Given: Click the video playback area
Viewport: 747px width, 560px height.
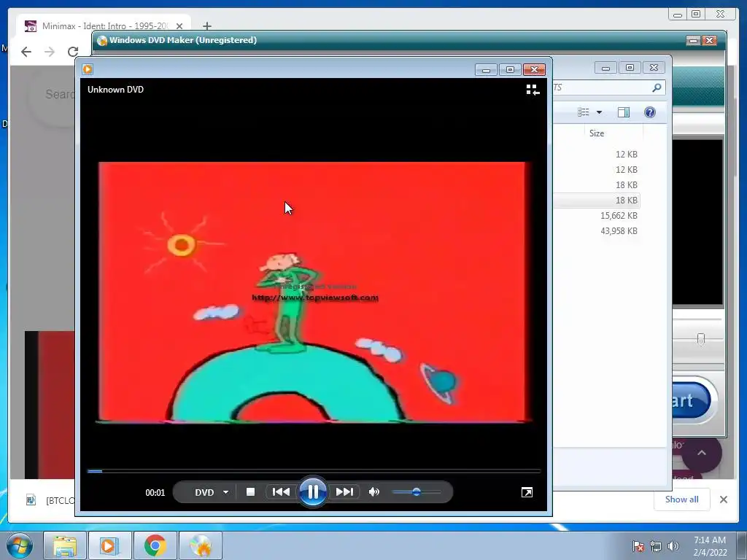Looking at the screenshot, I should [314, 292].
